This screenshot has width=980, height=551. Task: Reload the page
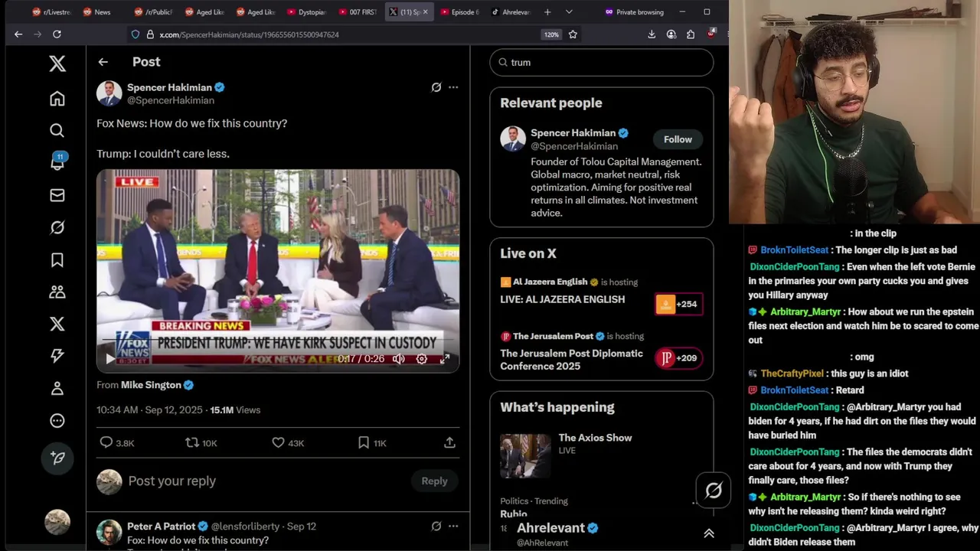[x=57, y=34]
